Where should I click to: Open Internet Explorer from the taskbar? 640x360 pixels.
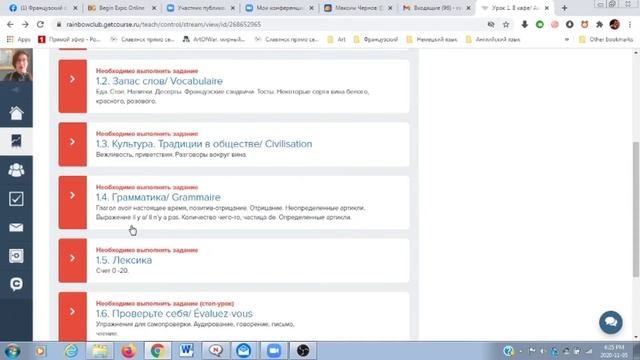[x=71, y=351]
